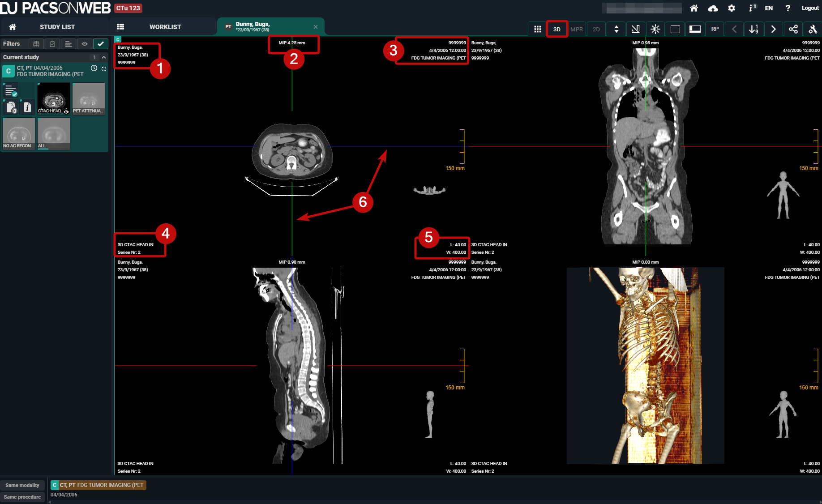Select the window level brightness tool
Screen dimensions: 822x504
click(x=655, y=29)
